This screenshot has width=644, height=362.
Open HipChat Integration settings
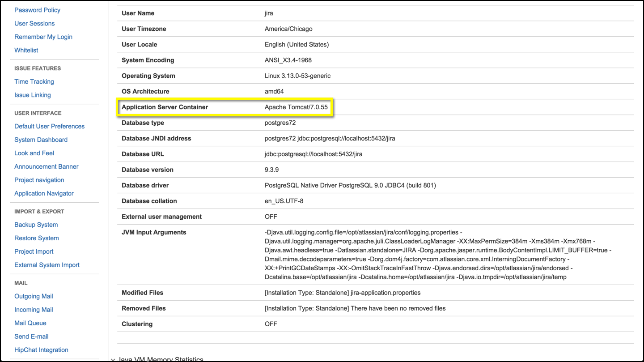41,350
